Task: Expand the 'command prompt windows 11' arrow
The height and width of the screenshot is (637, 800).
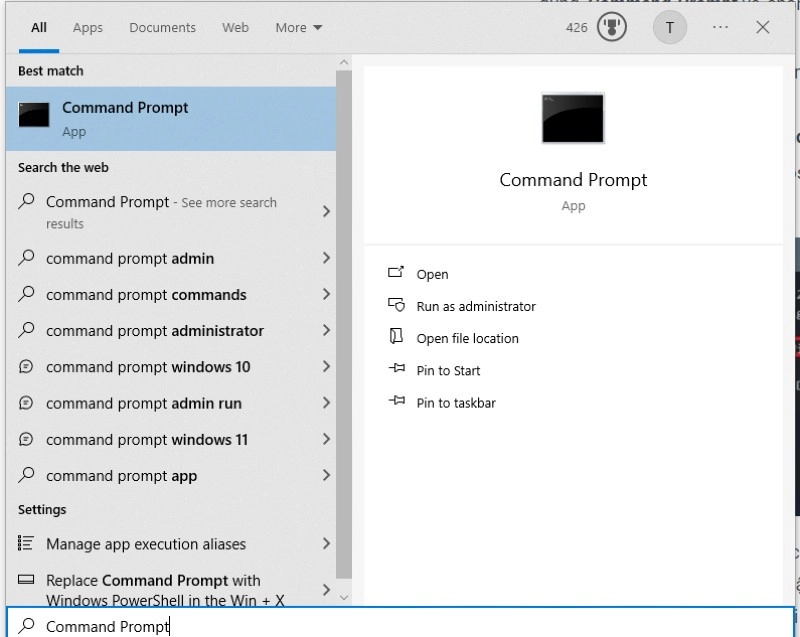Action: point(327,439)
